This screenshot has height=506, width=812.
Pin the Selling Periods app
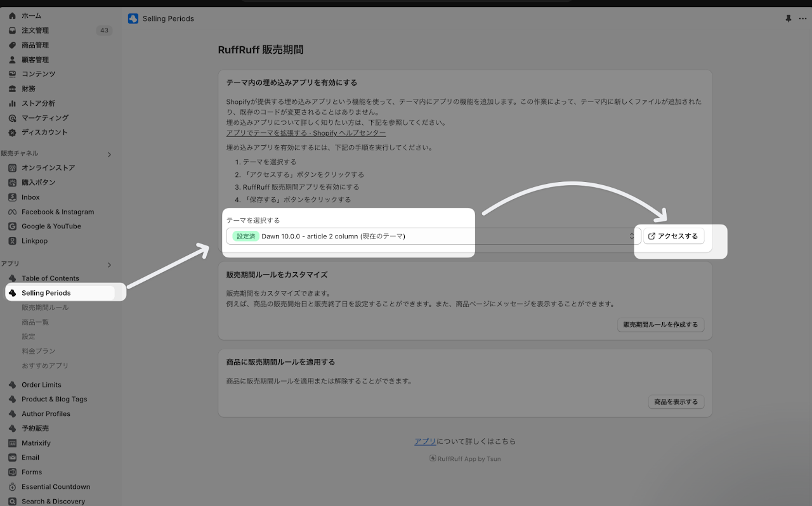pos(789,19)
